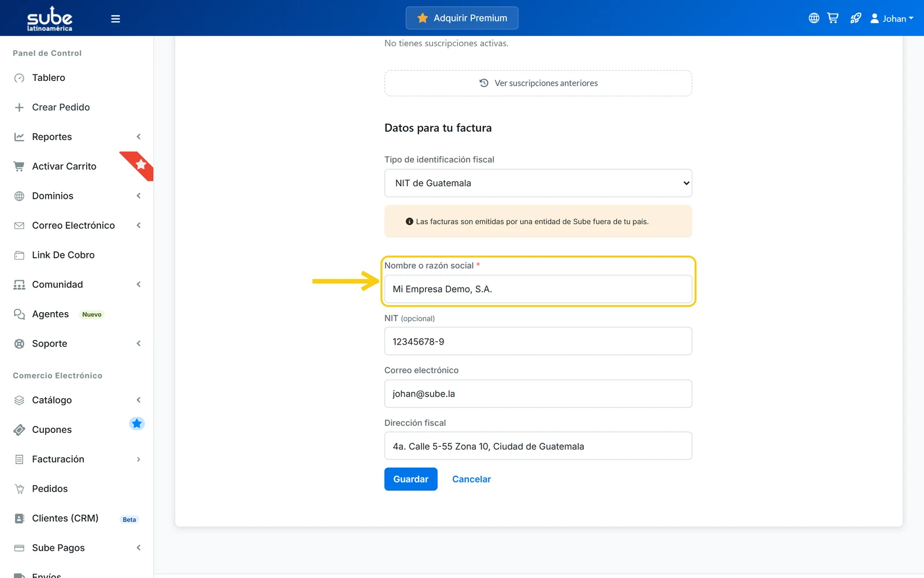Click the Guardar button

coord(411,479)
